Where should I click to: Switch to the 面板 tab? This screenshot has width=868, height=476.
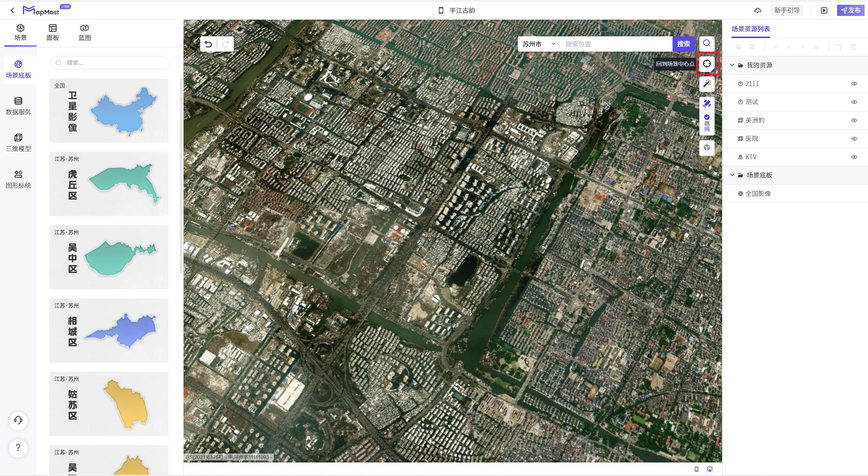53,33
